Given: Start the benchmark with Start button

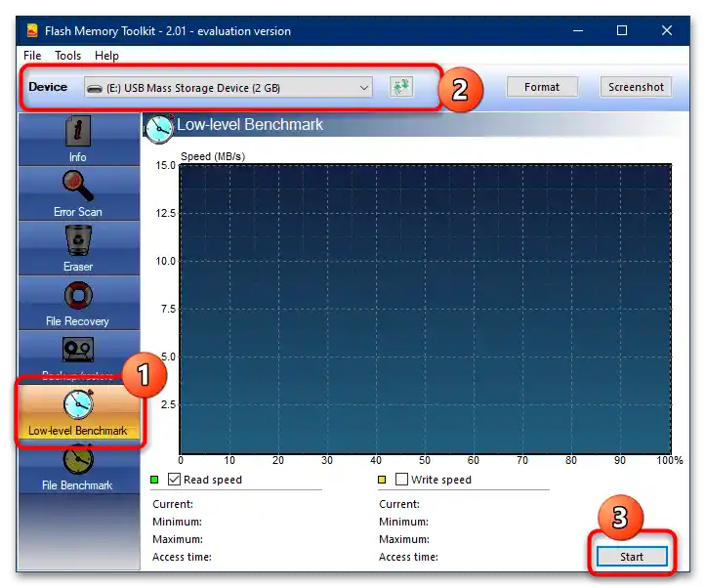Looking at the screenshot, I should [632, 557].
